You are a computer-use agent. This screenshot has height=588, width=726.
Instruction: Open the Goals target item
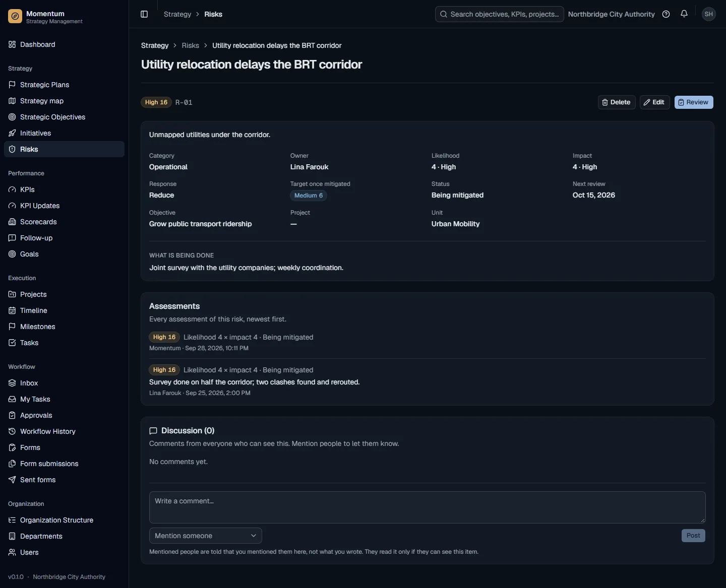64,254
